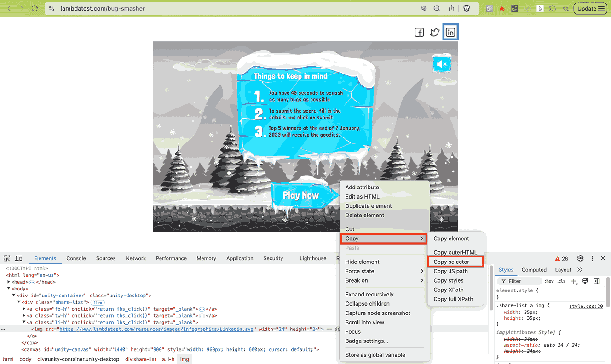Open the DevTools three-dot customize menu

(x=592, y=258)
